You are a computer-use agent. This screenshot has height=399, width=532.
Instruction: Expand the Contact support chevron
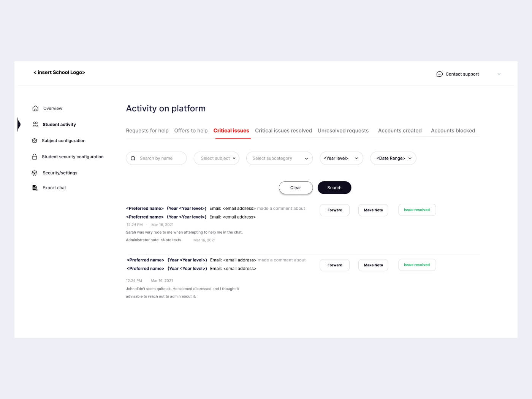tap(499, 74)
